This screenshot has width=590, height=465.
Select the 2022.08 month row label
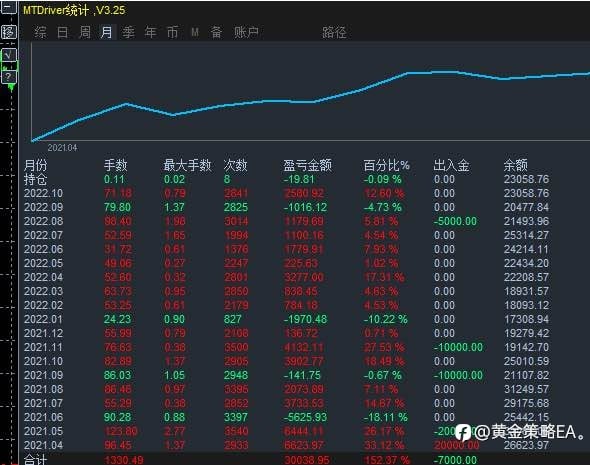tap(43, 221)
